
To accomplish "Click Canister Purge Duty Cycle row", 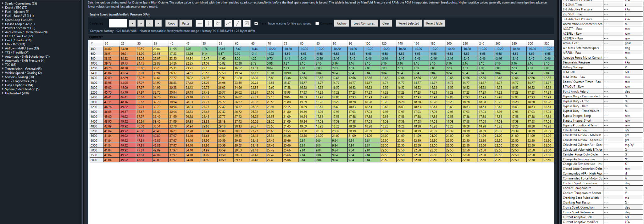I will pyautogui.click(x=602, y=154).
